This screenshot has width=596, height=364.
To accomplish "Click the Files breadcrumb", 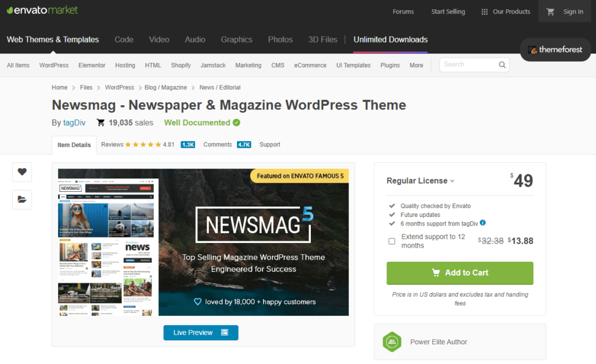I will [x=86, y=87].
